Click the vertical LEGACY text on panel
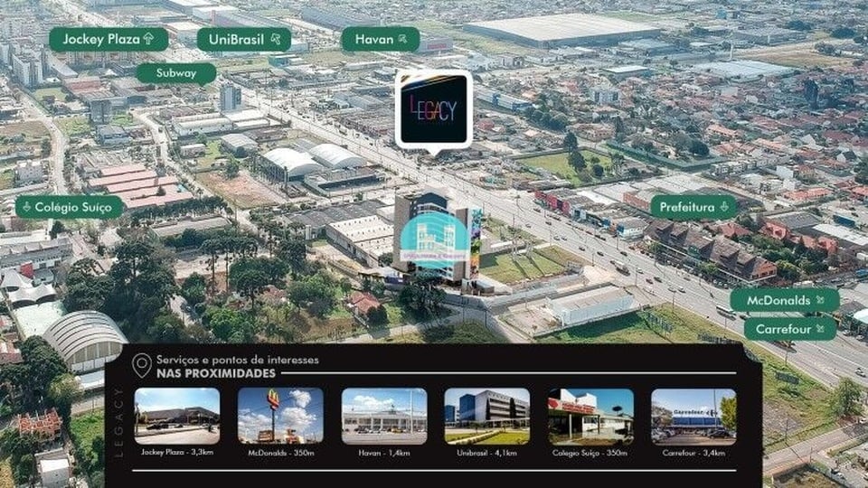 pos(118,422)
